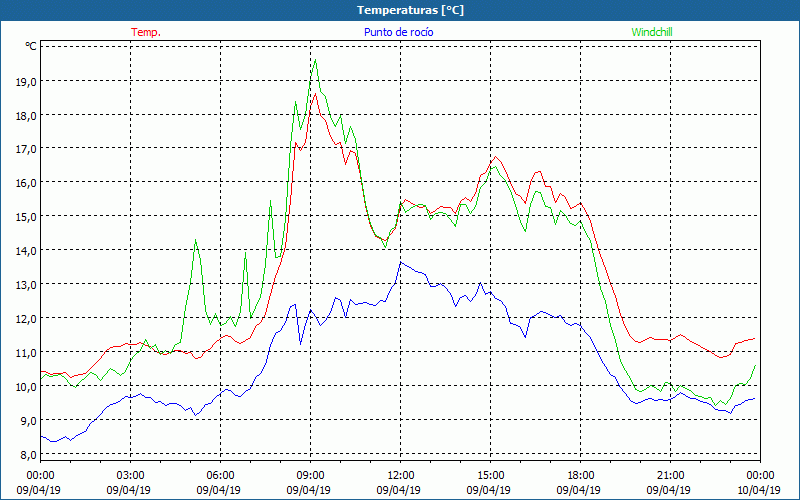The image size is (800, 500).
Task: Click the 09:00 time axis label
Action: click(x=310, y=476)
